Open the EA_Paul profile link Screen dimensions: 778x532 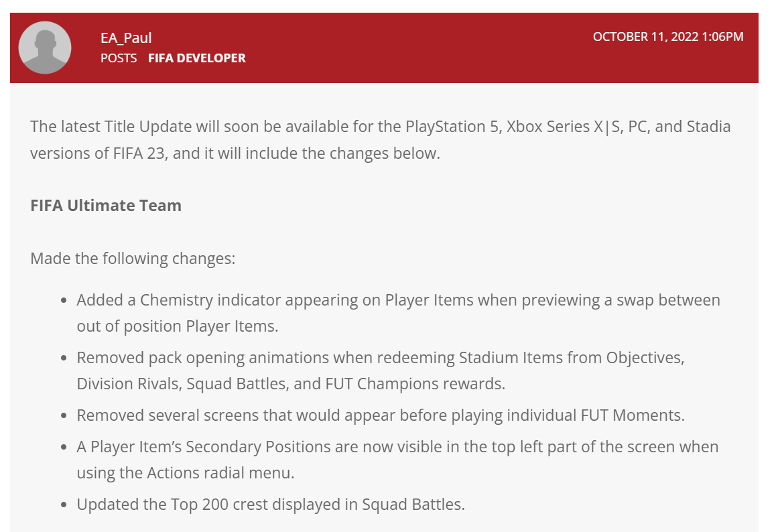click(x=126, y=38)
